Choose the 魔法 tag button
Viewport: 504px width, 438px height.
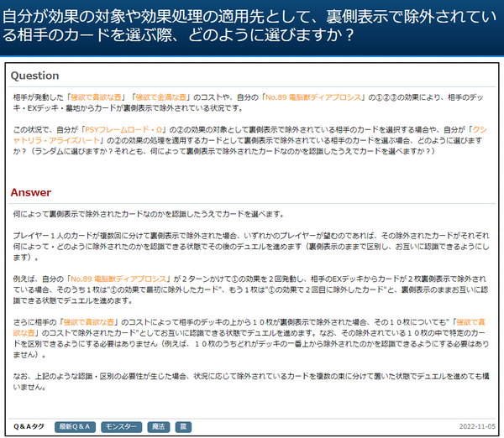[x=158, y=427]
